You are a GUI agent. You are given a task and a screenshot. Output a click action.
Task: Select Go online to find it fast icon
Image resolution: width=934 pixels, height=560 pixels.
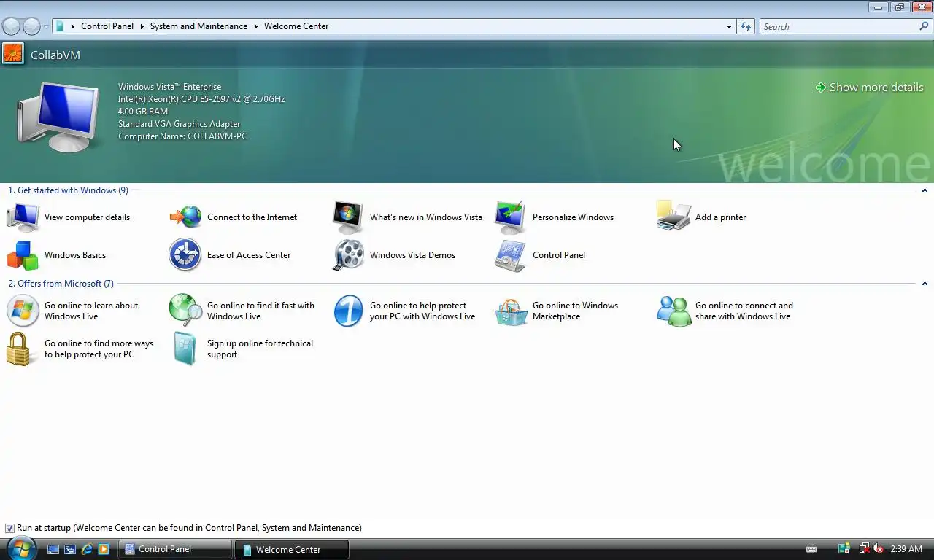pos(185,311)
